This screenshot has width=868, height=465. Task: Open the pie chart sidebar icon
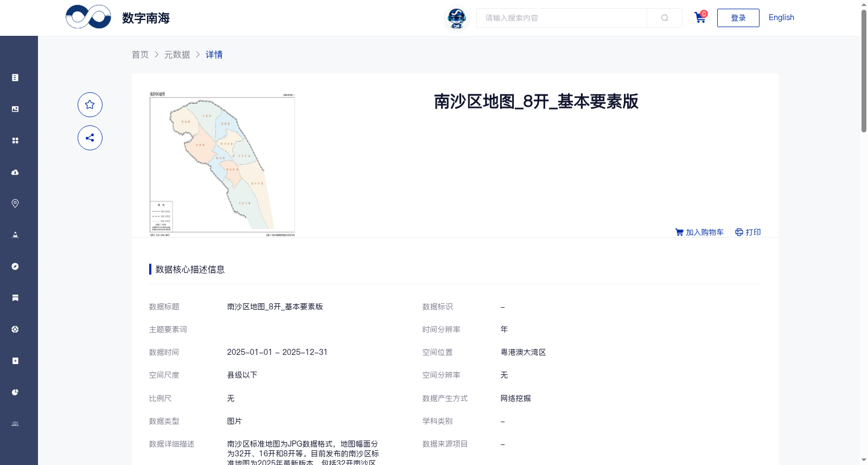tap(15, 392)
